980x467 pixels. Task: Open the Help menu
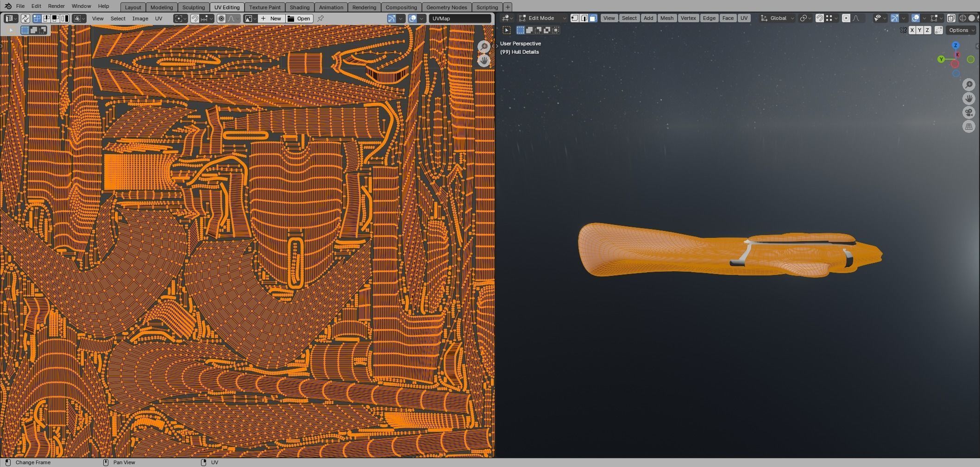tap(103, 6)
